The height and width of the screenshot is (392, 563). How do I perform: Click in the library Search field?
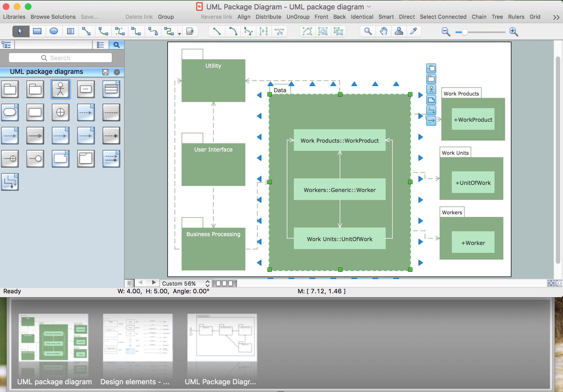click(60, 58)
